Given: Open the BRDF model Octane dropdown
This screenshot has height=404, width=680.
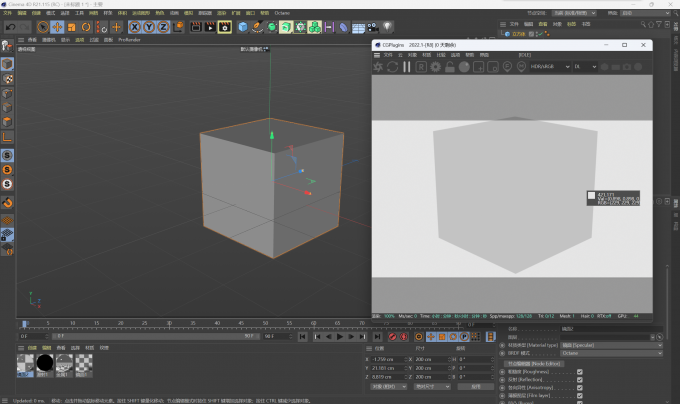Looking at the screenshot, I should pos(611,353).
